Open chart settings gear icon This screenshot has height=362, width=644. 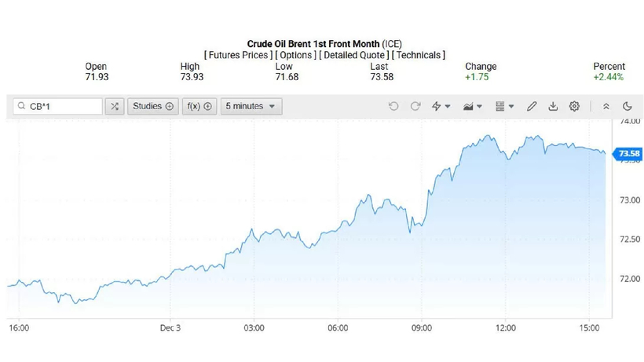coord(574,107)
